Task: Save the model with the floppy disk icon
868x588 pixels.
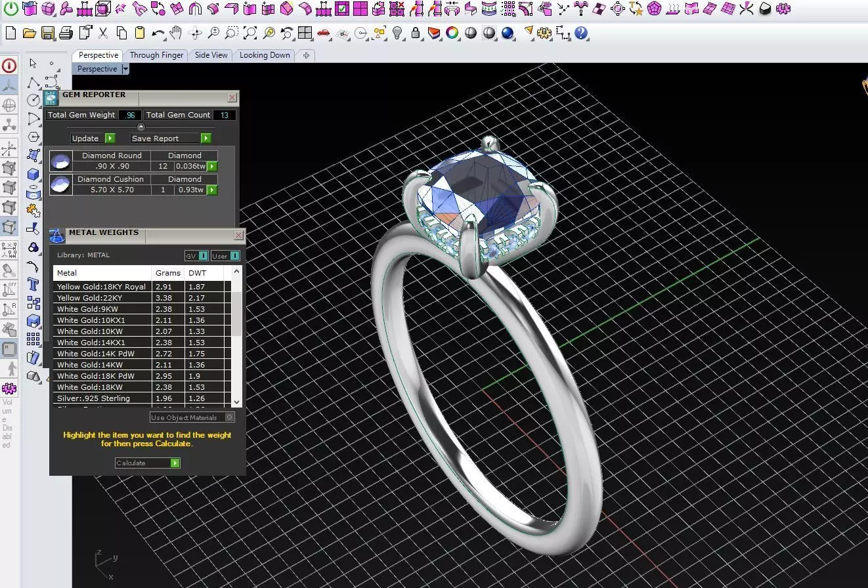Action: pos(47,33)
